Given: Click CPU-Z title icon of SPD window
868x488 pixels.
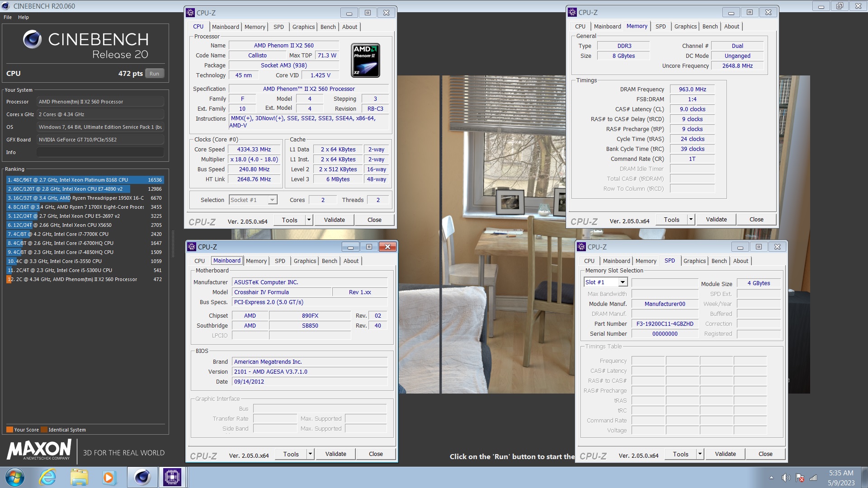Looking at the screenshot, I should (x=582, y=247).
